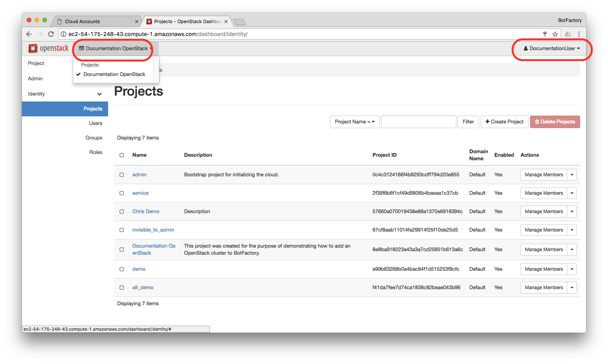Go to Roles in the Identity sidebar

[96, 152]
